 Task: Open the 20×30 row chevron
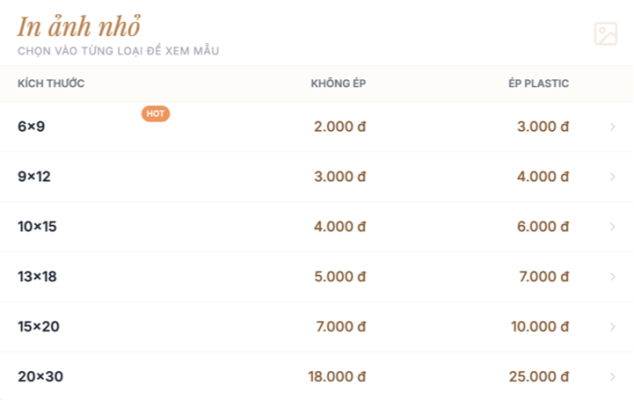coord(612,377)
